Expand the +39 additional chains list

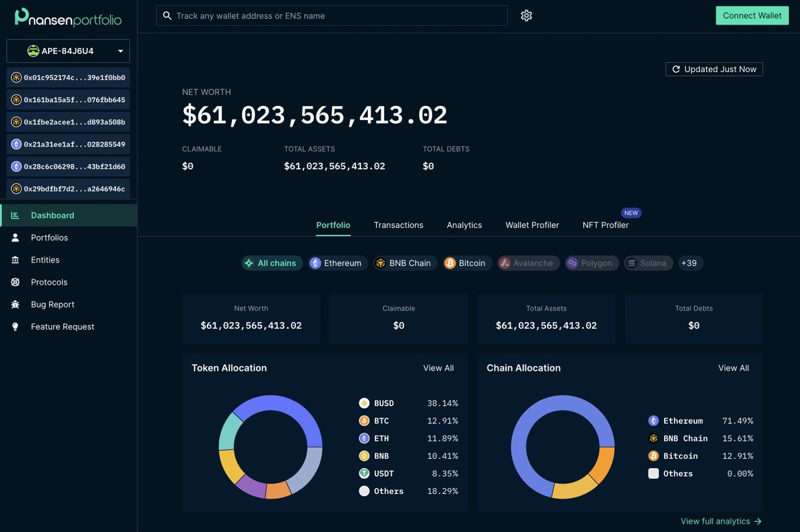(690, 263)
